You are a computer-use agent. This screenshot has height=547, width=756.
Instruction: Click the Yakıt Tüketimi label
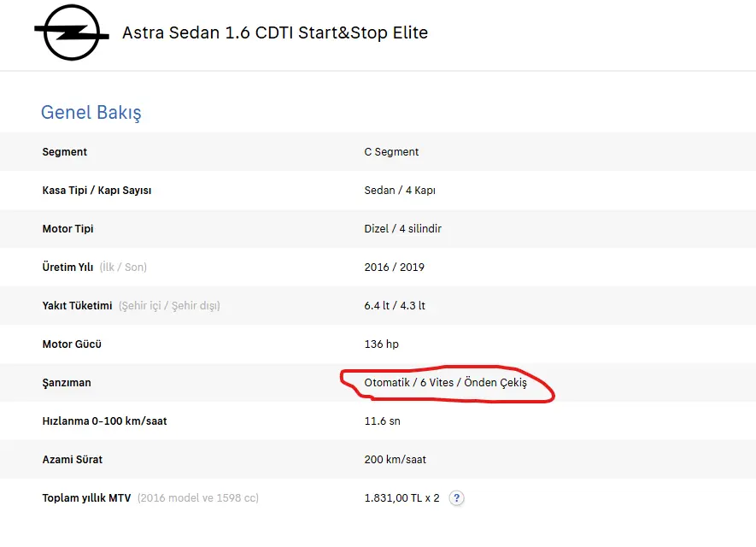point(77,305)
